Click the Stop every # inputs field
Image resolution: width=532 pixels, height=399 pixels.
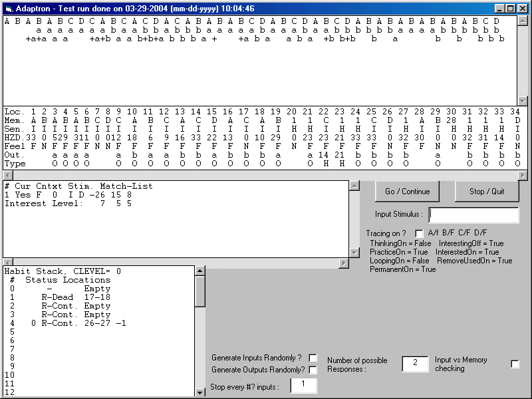[x=303, y=386]
